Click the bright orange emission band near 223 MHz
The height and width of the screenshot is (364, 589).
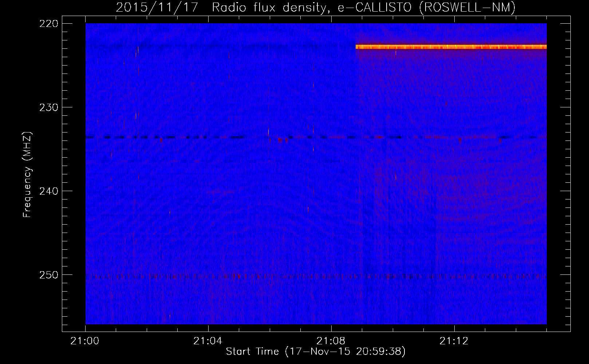point(451,47)
